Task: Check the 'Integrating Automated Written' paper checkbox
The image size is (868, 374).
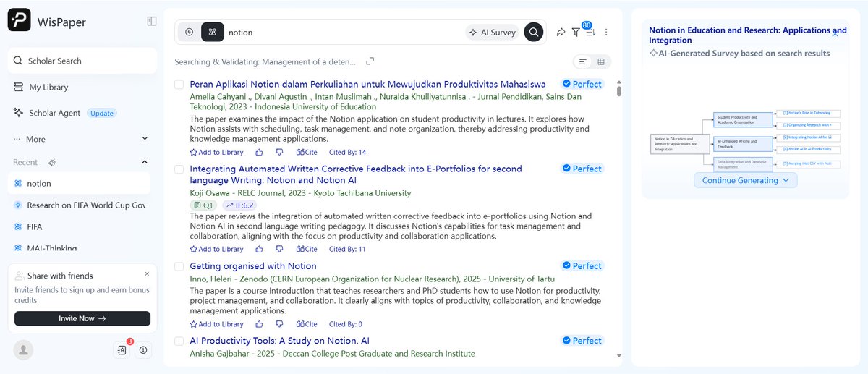Action: point(179,169)
